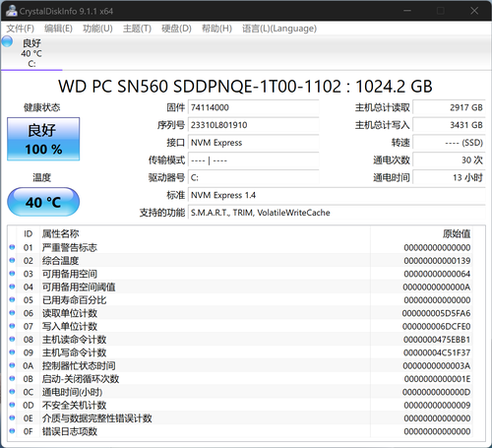The height and width of the screenshot is (448, 492).
Task: Select the blue disk status orb for drive C:
Action: pos(7,41)
